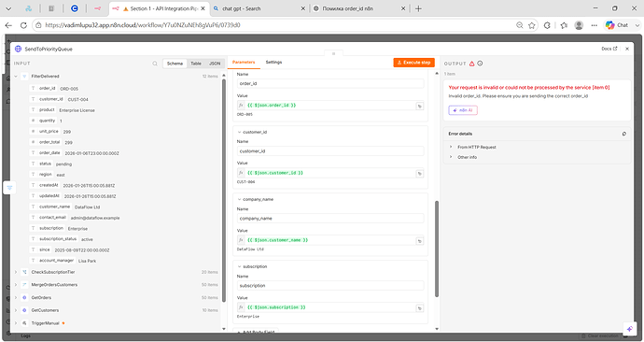The image size is (644, 342).
Task: Click the parameters panel scrollbar
Action: [437, 249]
